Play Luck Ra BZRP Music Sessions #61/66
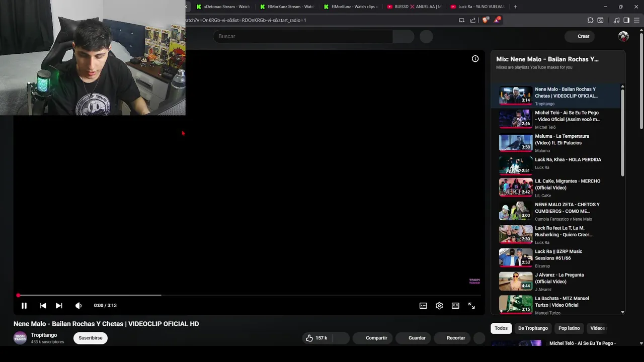 pyautogui.click(x=555, y=258)
